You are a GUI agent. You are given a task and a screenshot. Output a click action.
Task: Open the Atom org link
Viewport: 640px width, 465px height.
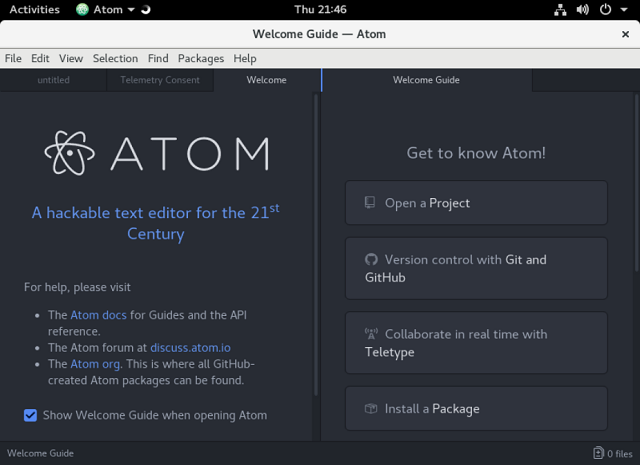tap(95, 364)
